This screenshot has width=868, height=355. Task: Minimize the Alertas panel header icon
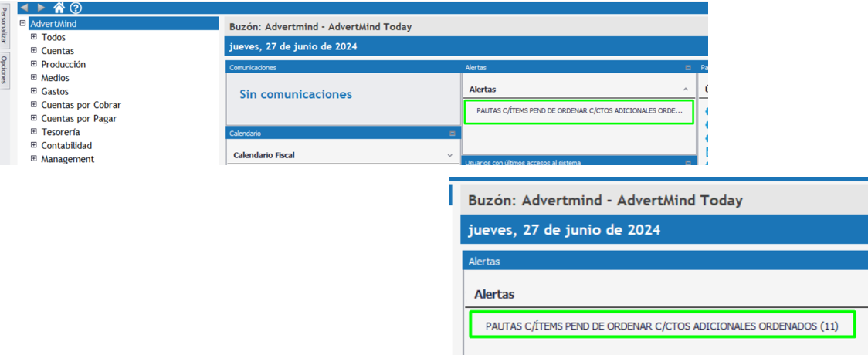click(688, 67)
